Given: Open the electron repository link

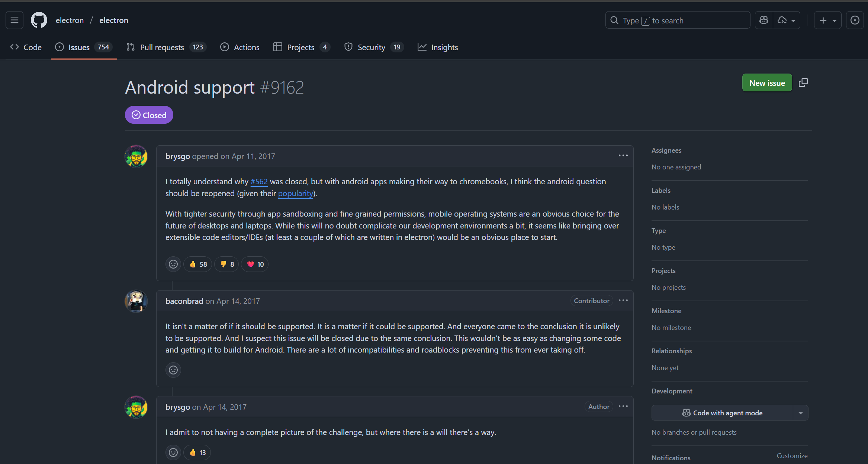Looking at the screenshot, I should 114,20.
